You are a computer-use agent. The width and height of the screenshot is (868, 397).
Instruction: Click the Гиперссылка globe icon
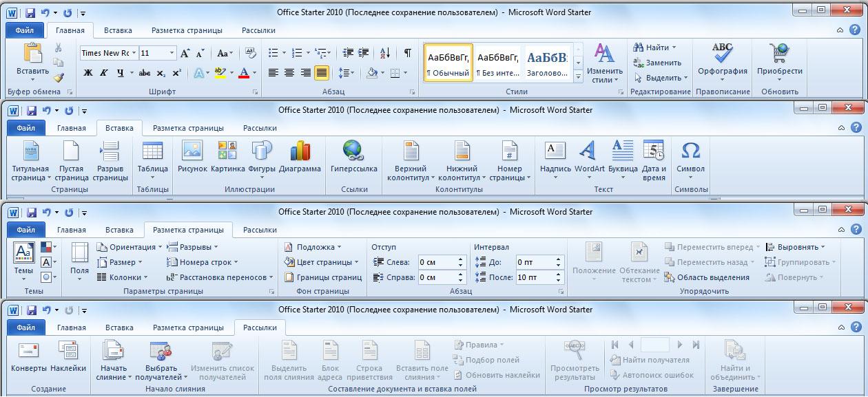pos(353,151)
